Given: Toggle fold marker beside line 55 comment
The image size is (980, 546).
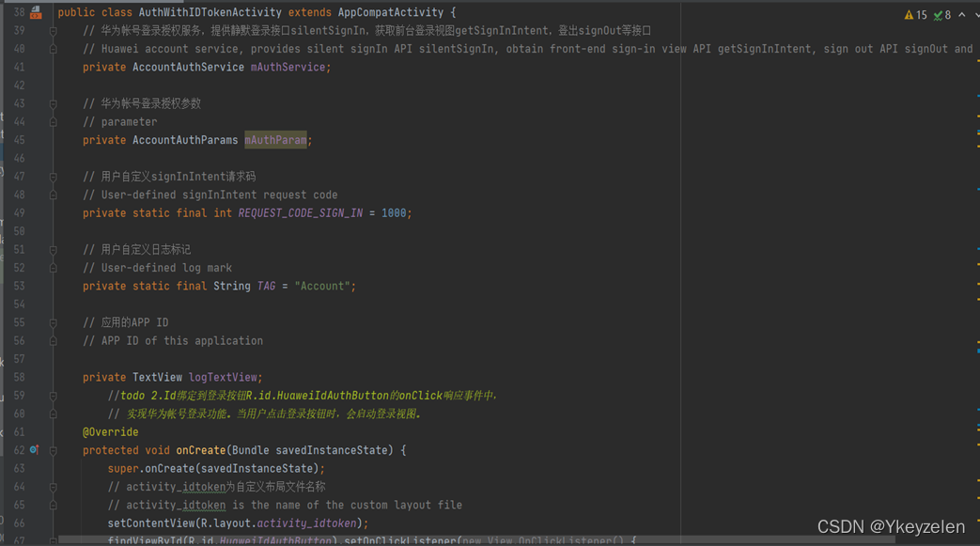Looking at the screenshot, I should pos(54,322).
